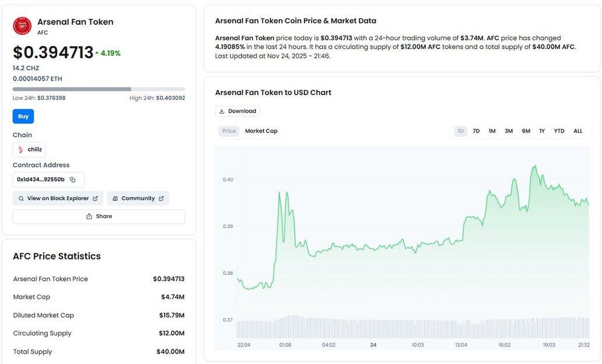Open View on Block Explorer link

click(58, 198)
